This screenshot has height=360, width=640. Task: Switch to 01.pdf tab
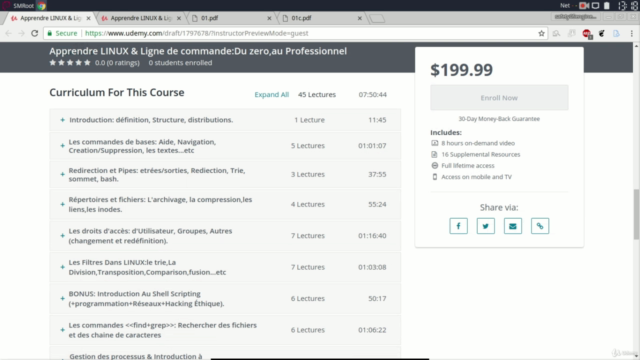231,18
